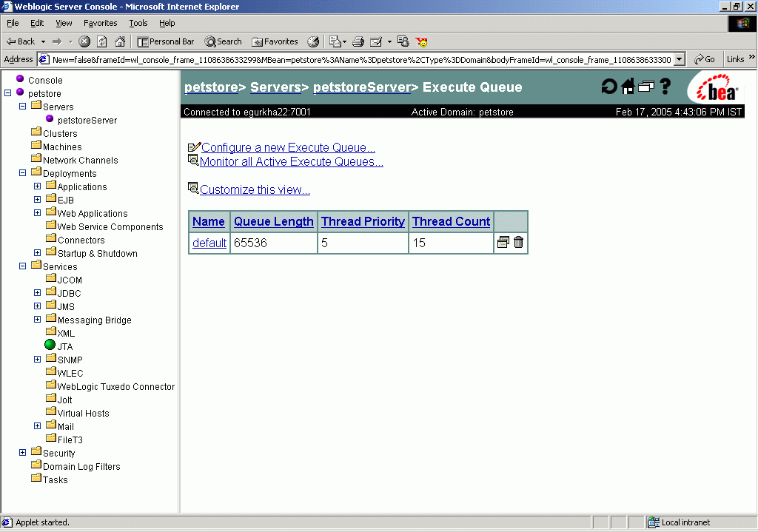Screen dimensions: 758x532
Task: Expand the JMS tree node
Action: (x=37, y=306)
